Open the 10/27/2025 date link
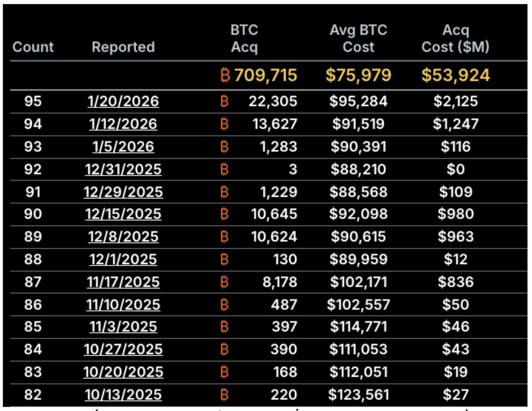The width and height of the screenshot is (532, 411). point(123,349)
